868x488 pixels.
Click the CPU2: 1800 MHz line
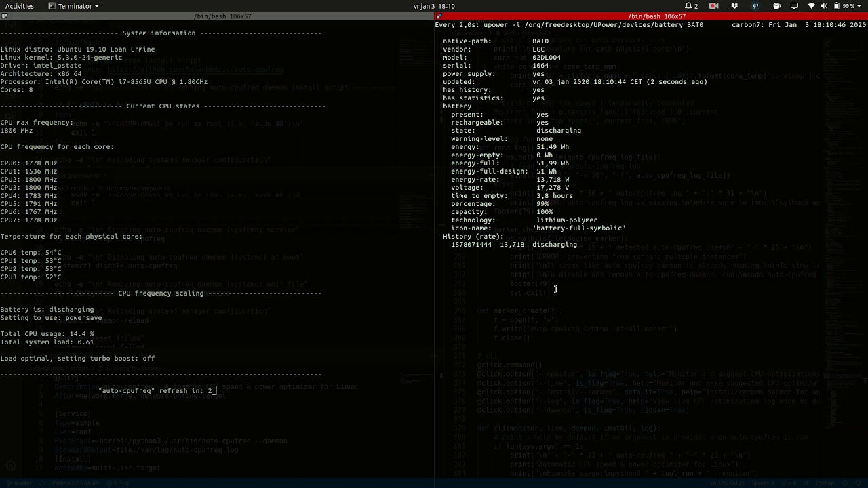(x=28, y=179)
